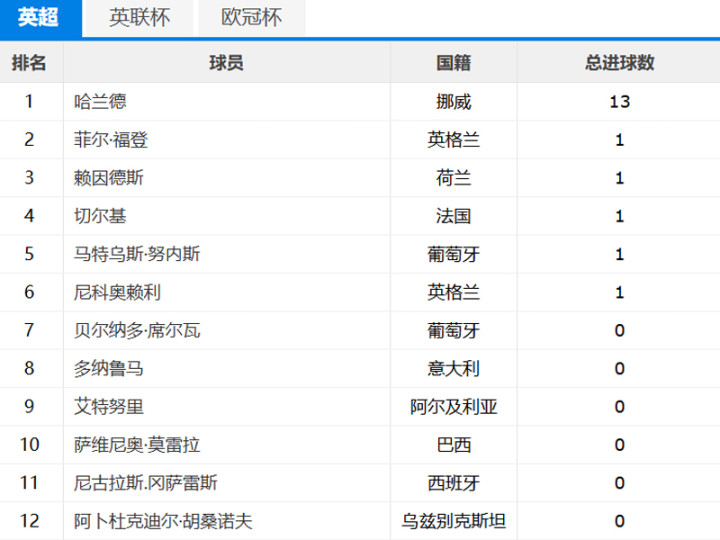720x540 pixels.
Task: Click the 球员 column header
Action: tap(226, 62)
